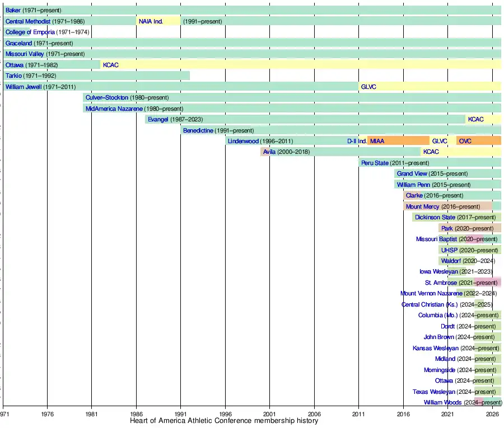Open the Tarkio (1971–1992) link
The height and width of the screenshot is (428, 504).
click(x=13, y=76)
